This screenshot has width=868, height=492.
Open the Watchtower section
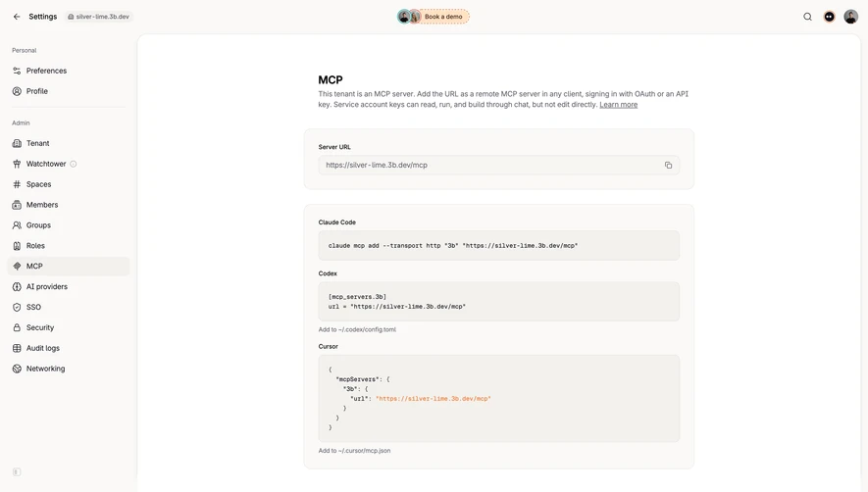tap(69, 164)
